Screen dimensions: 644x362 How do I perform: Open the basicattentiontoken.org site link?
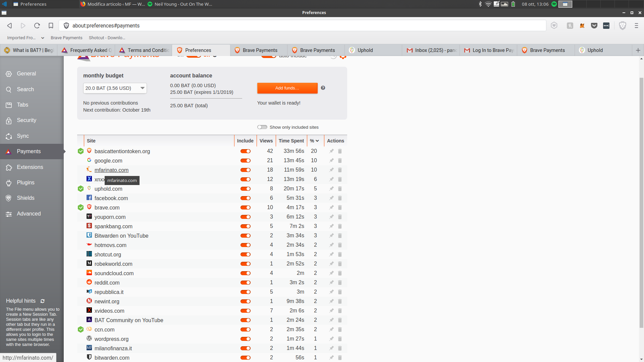pos(122,151)
